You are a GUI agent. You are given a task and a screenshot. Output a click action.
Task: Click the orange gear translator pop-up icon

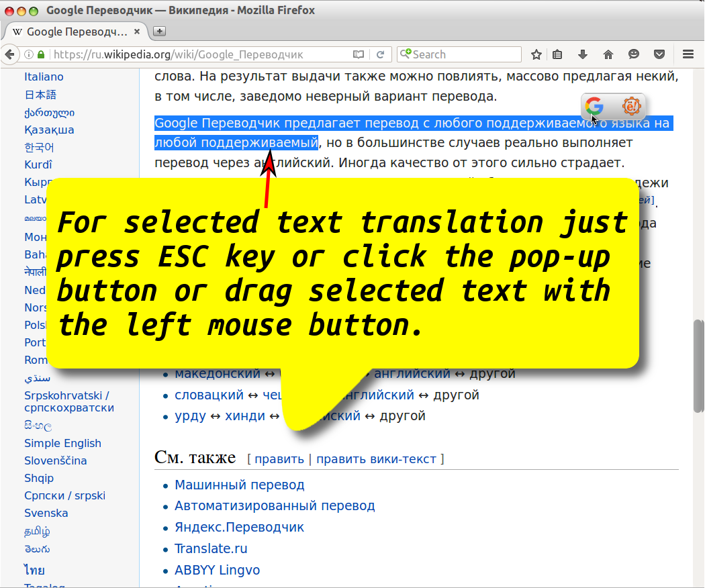[631, 106]
